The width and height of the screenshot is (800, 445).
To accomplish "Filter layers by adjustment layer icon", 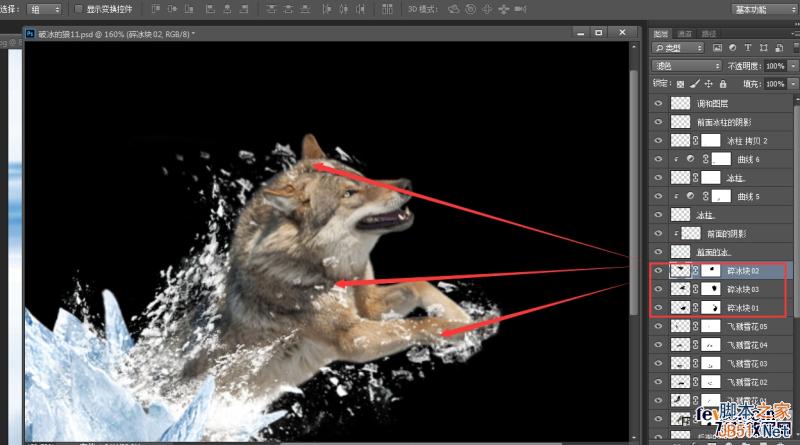I will point(733,48).
